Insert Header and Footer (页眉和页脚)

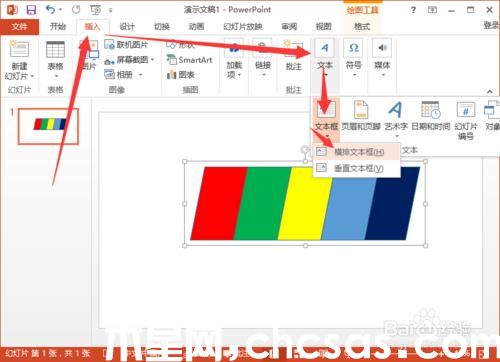click(x=361, y=115)
